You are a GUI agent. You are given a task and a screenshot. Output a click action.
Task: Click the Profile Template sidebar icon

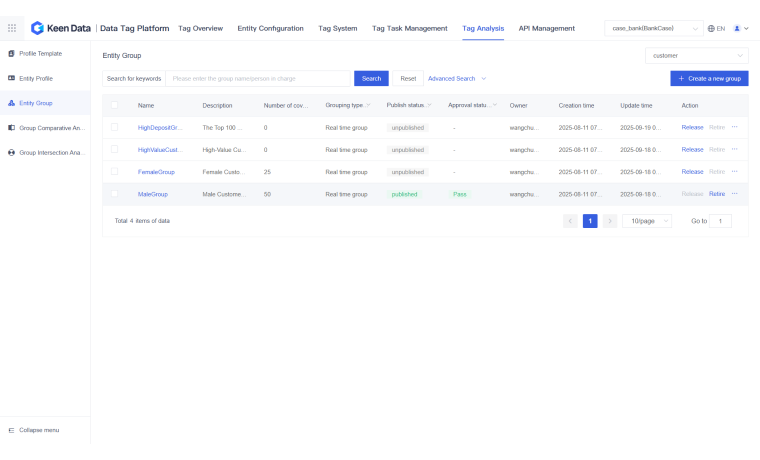click(11, 53)
